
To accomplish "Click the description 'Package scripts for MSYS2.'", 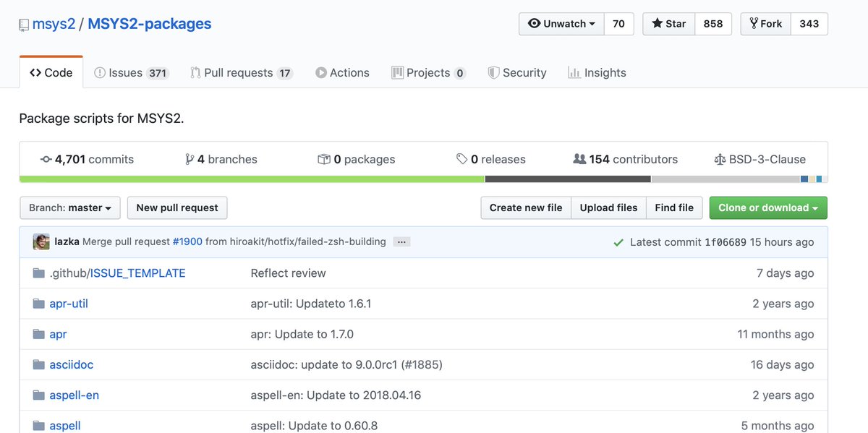I will (102, 118).
